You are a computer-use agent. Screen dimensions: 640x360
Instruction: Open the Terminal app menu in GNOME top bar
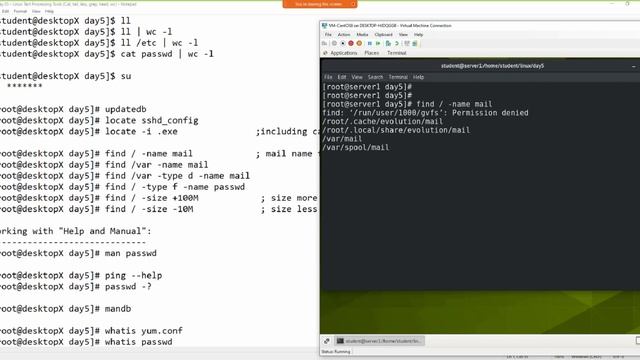pos(397,53)
